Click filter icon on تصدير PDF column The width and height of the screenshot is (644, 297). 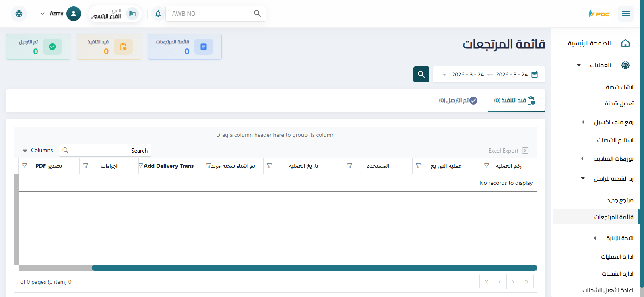point(25,166)
